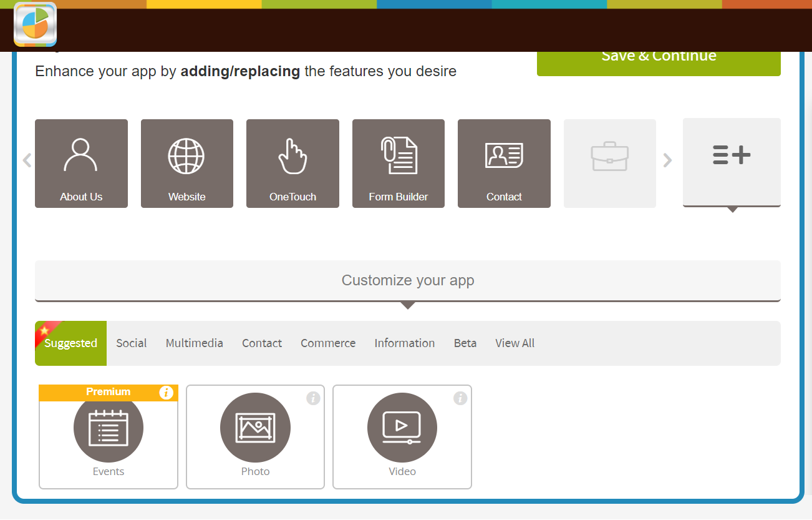Click the greyed-out briefcase tile

[609, 164]
